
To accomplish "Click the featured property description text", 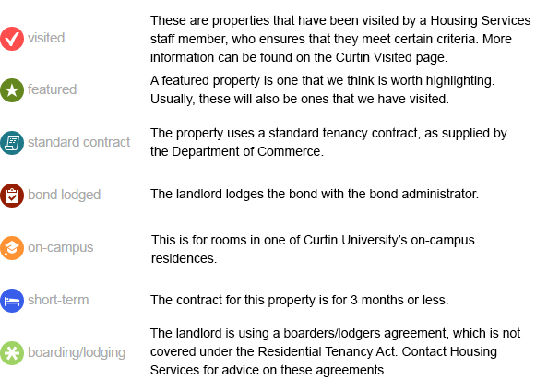I will point(322,89).
